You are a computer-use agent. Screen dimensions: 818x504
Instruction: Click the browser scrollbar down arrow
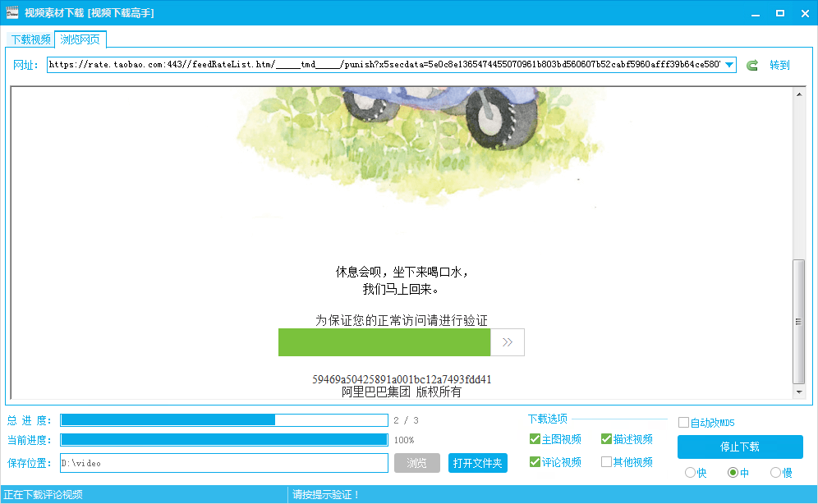[x=798, y=392]
